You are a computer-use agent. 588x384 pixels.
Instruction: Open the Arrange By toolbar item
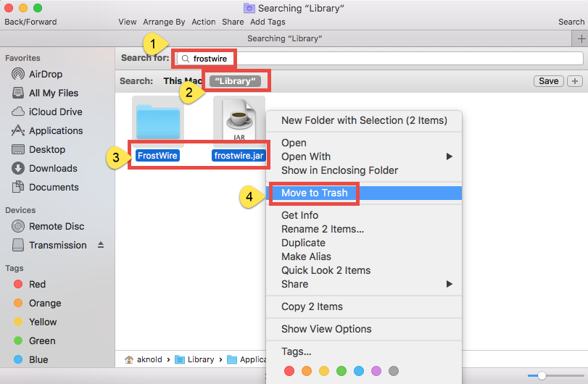click(x=164, y=22)
